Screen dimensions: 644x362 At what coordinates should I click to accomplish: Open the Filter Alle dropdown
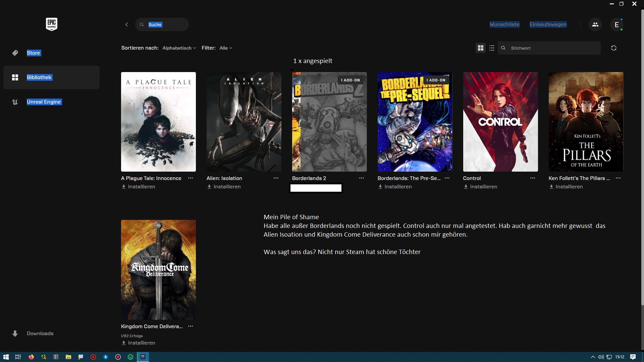(226, 48)
